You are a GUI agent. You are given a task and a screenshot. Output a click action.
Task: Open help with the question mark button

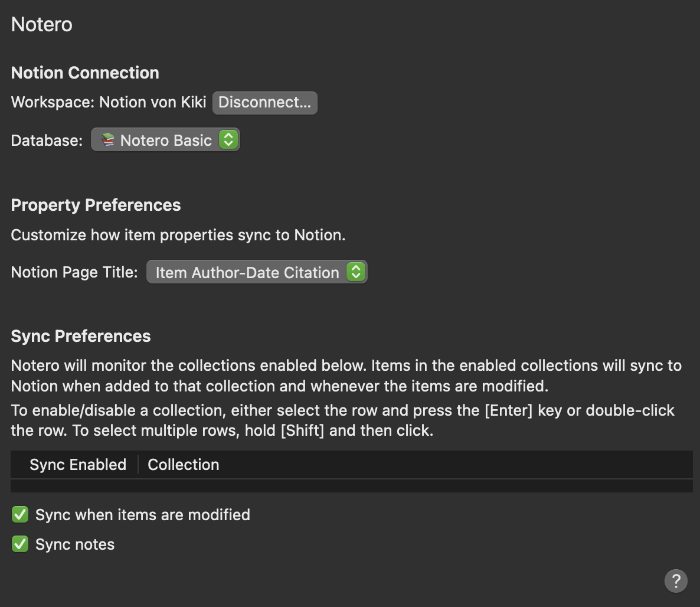click(x=676, y=580)
